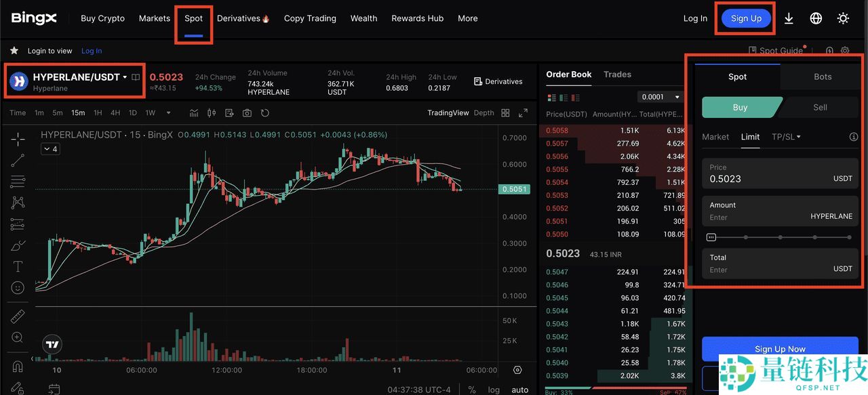Open the Markets menu
The width and height of the screenshot is (868, 395).
click(x=154, y=18)
